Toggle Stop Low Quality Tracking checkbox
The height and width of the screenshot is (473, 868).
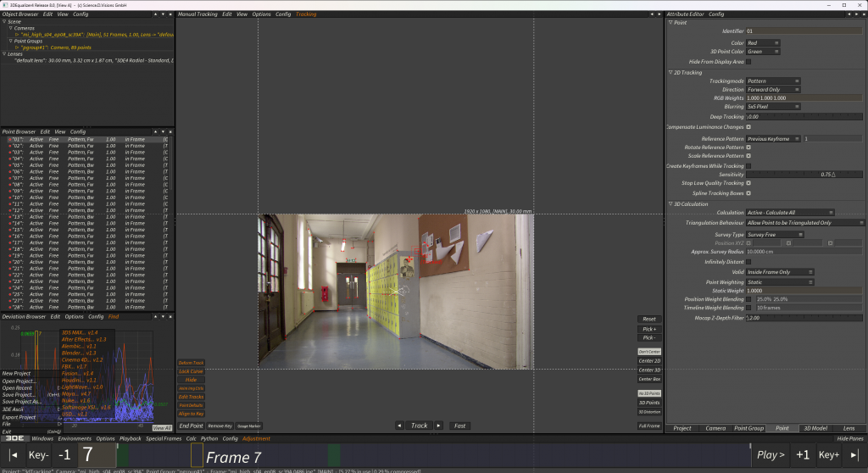pyautogui.click(x=748, y=183)
